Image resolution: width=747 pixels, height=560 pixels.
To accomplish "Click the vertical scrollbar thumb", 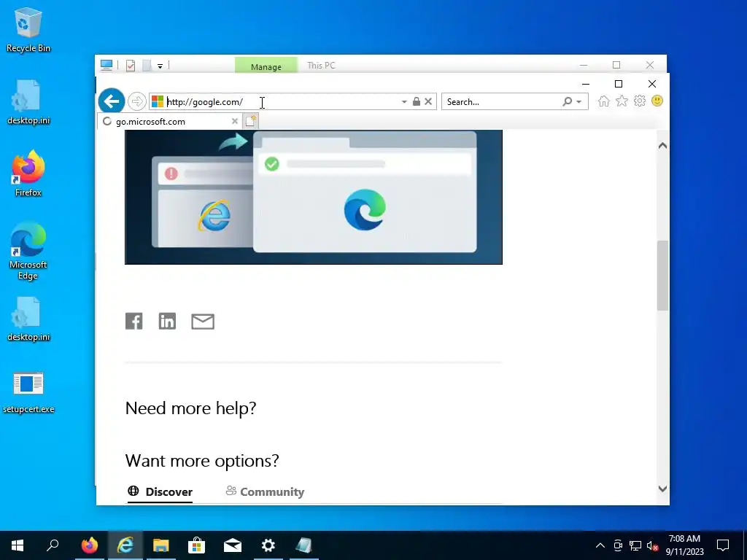I will coord(662,276).
